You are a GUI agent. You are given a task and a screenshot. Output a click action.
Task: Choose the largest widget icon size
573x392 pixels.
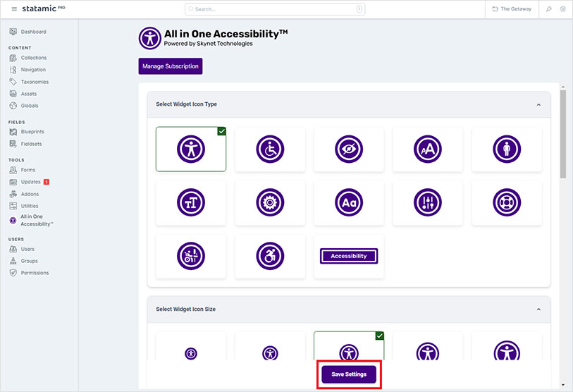pyautogui.click(x=507, y=346)
